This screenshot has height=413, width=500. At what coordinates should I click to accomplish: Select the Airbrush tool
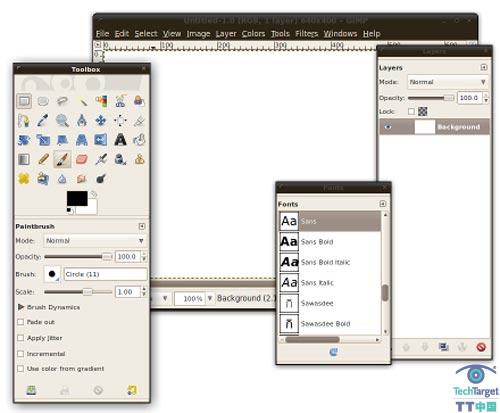pyautogui.click(x=101, y=160)
